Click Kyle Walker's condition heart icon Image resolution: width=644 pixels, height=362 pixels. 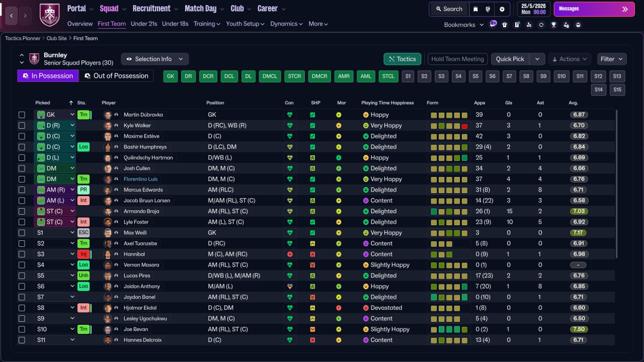pos(289,126)
